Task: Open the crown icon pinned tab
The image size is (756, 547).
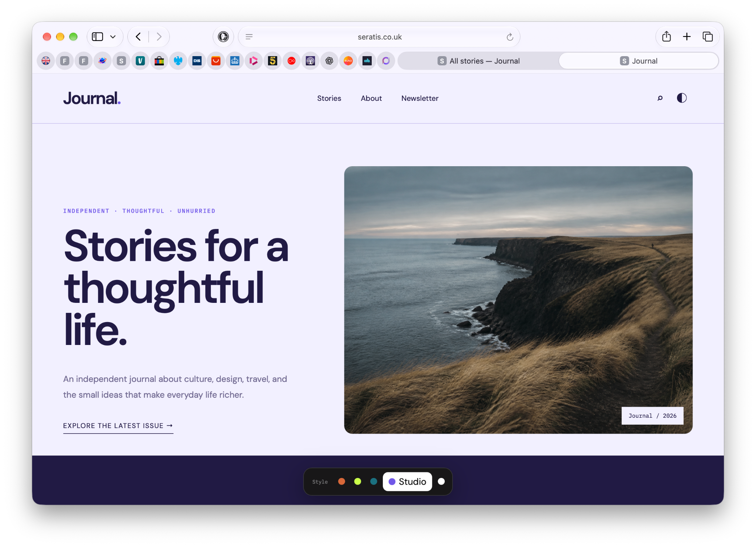Action: tap(235, 61)
